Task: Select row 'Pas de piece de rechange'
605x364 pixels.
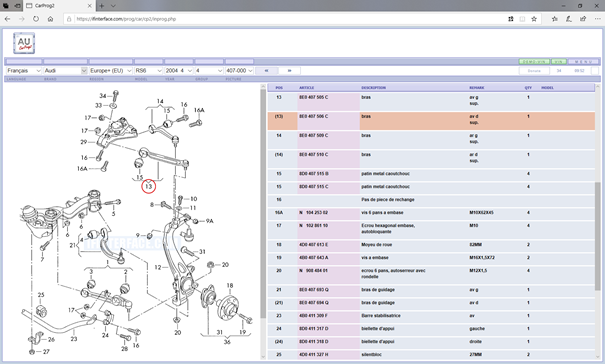Action: 431,200
